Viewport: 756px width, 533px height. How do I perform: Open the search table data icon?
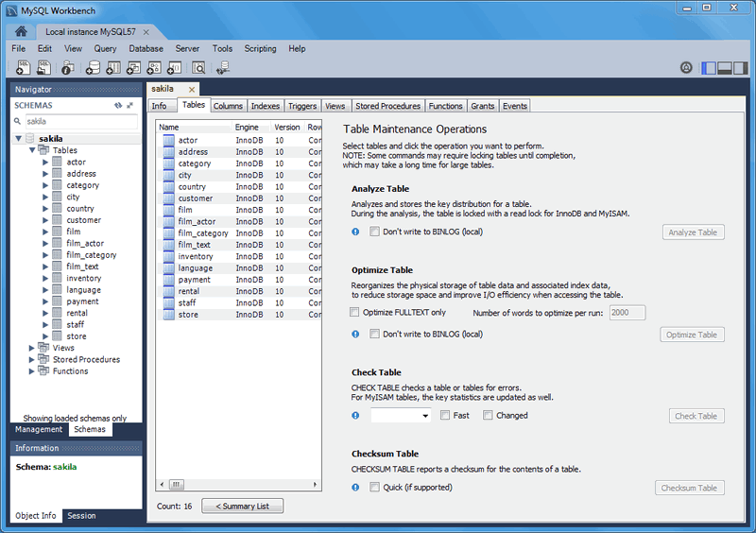tap(198, 68)
